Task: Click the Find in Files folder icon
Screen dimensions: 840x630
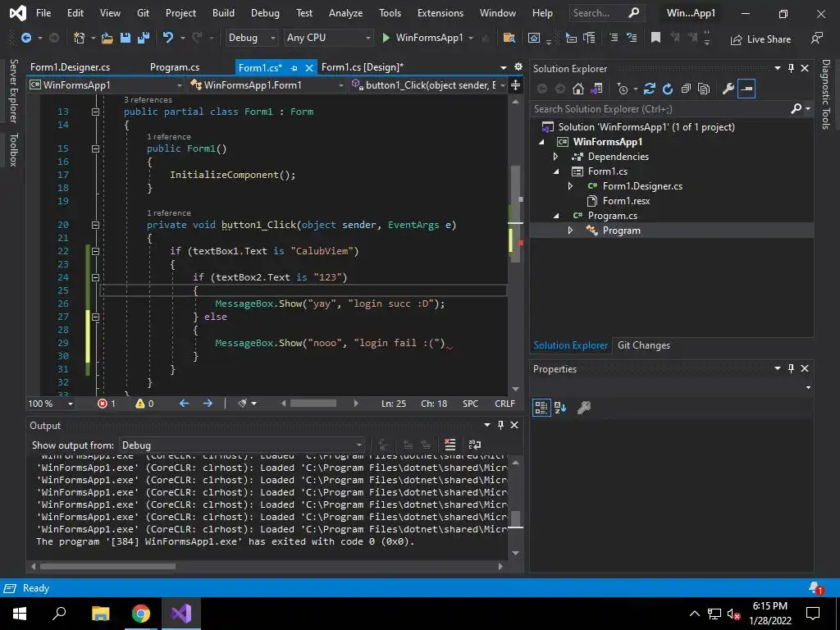Action: 509,38
